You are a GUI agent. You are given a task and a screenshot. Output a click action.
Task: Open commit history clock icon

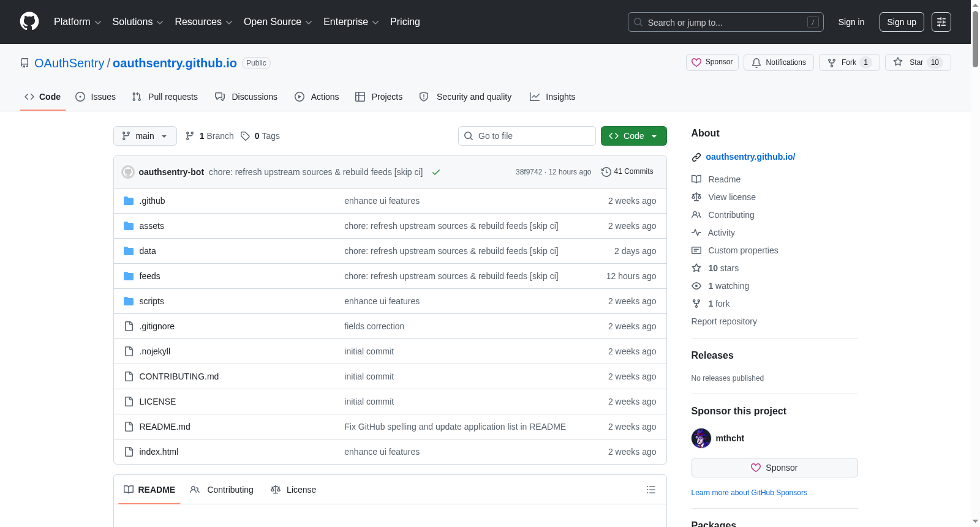pyautogui.click(x=606, y=172)
